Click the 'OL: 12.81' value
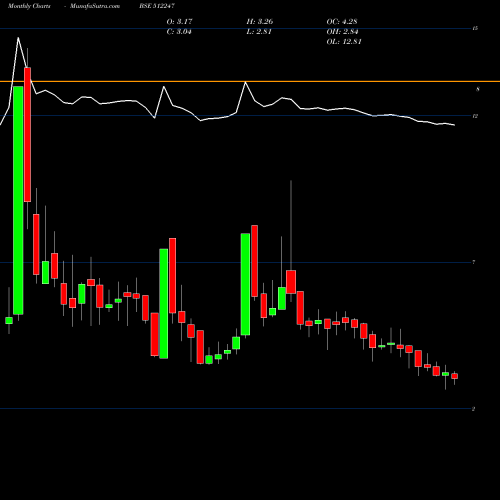500x500 pixels. [x=344, y=42]
